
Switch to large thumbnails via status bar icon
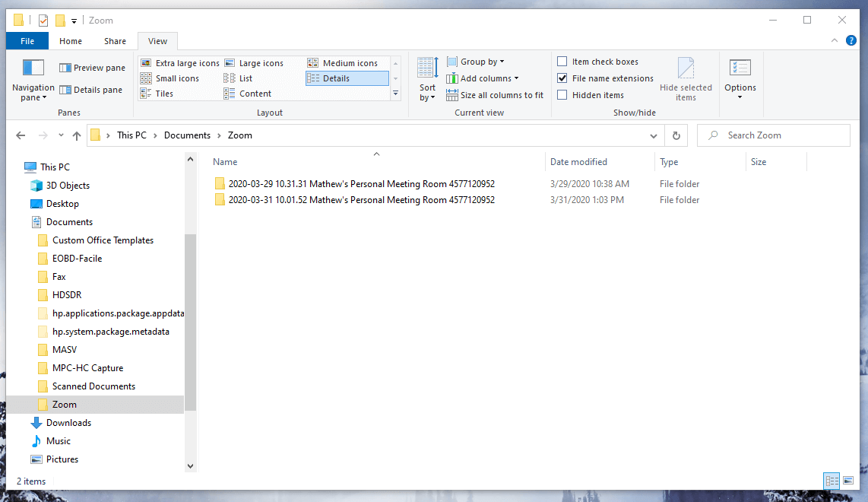coord(848,481)
